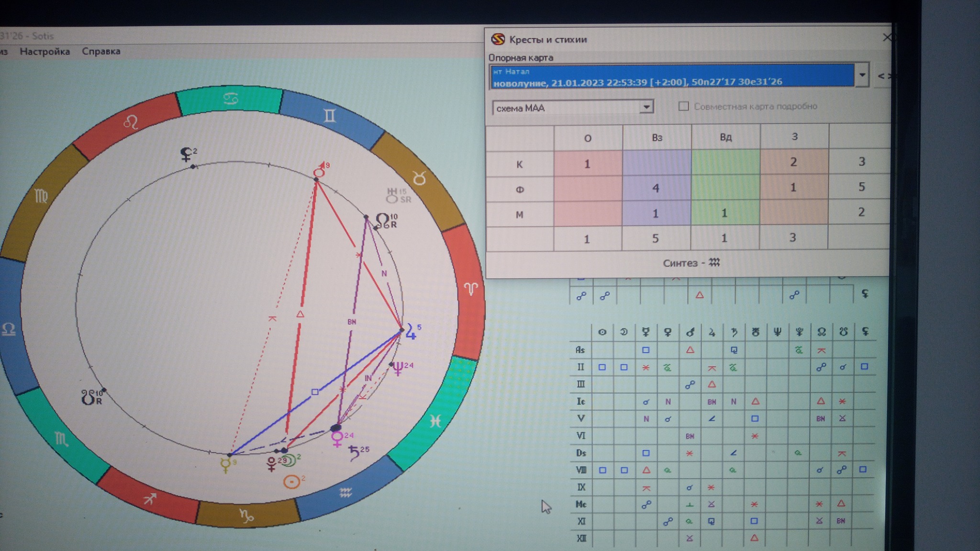
Task: Click the Capricorn sign on zodiac ring
Action: click(x=246, y=515)
